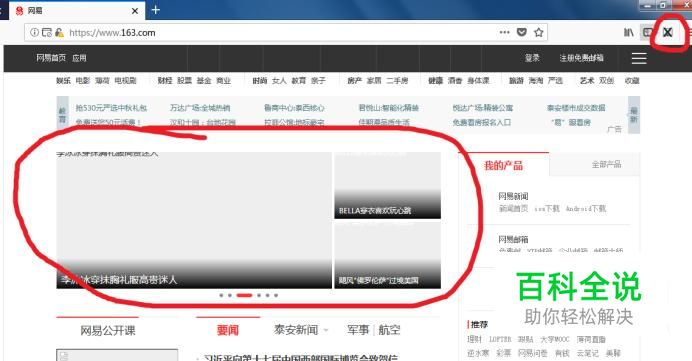Switch to the 航空 news tab
The height and width of the screenshot is (361, 692).
(389, 330)
